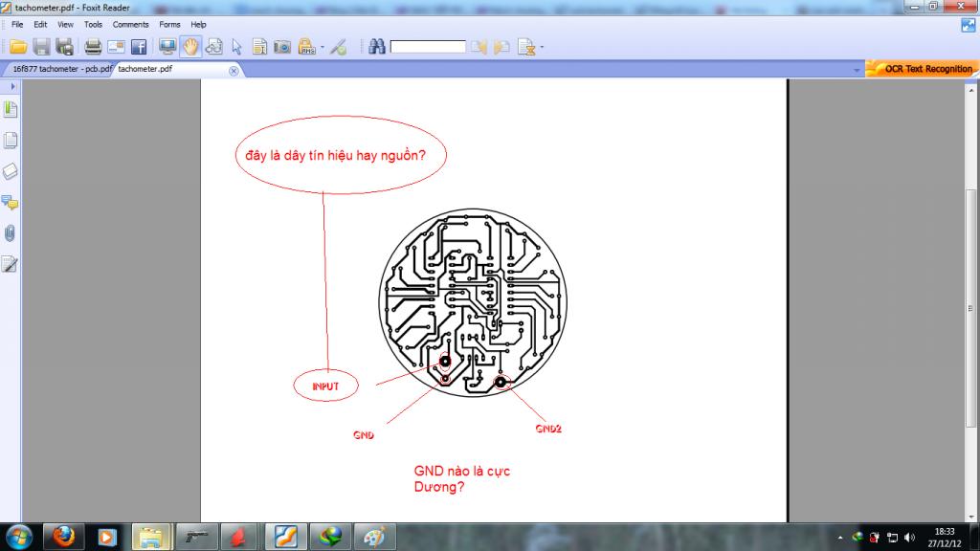Close the tachometer.pdf tab
Viewport: 980px width, 551px height.
click(234, 71)
